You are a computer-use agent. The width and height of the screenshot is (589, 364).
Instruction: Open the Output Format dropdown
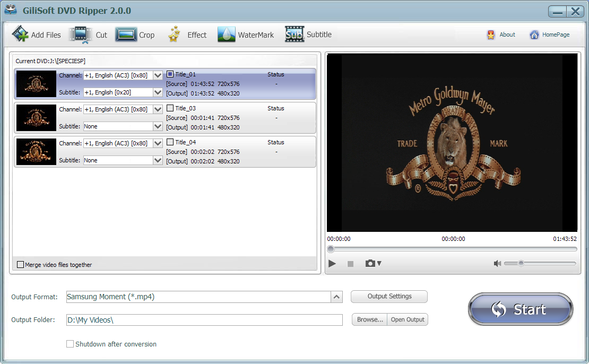336,297
